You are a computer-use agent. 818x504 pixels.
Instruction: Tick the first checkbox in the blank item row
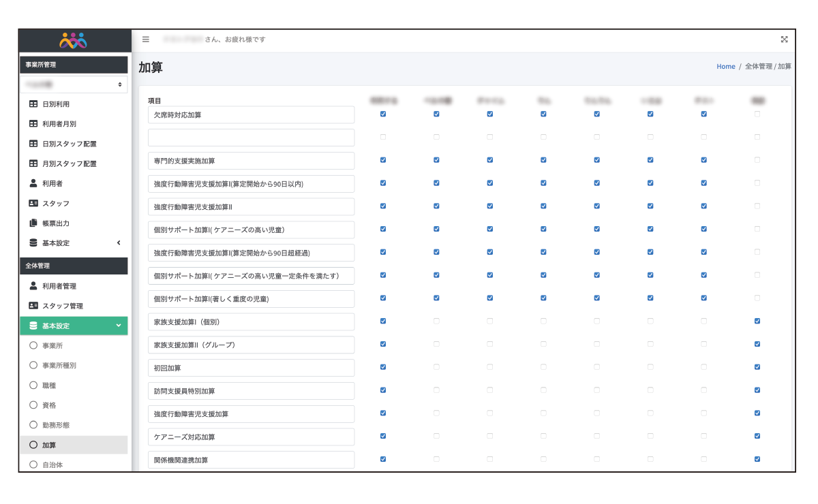383,137
